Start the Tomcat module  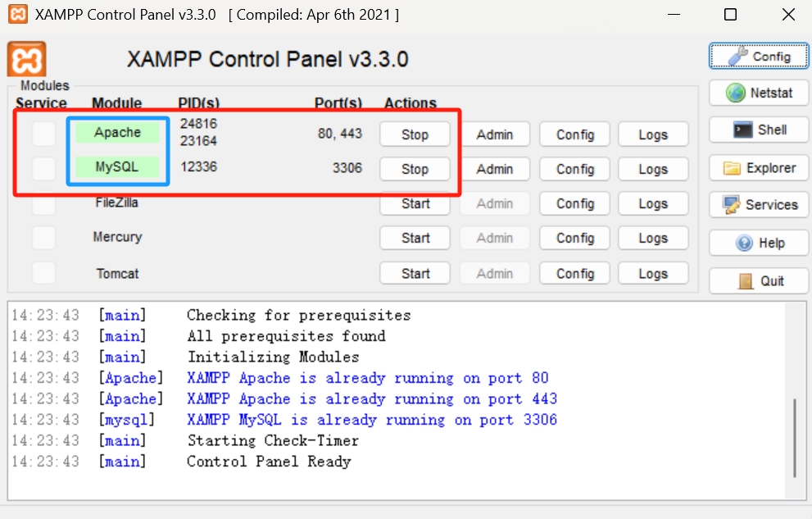pos(415,273)
